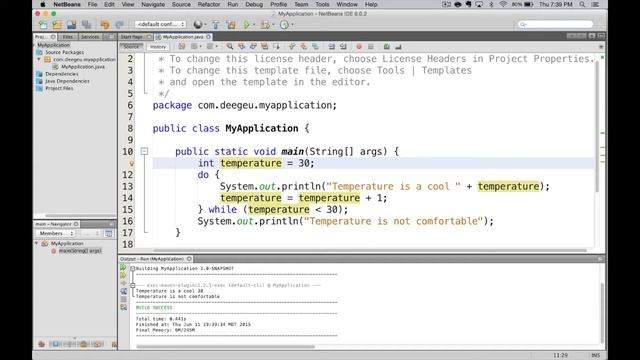Screen dimensions: 640x360
Task: Open the Refactor menu
Action: [209, 4]
